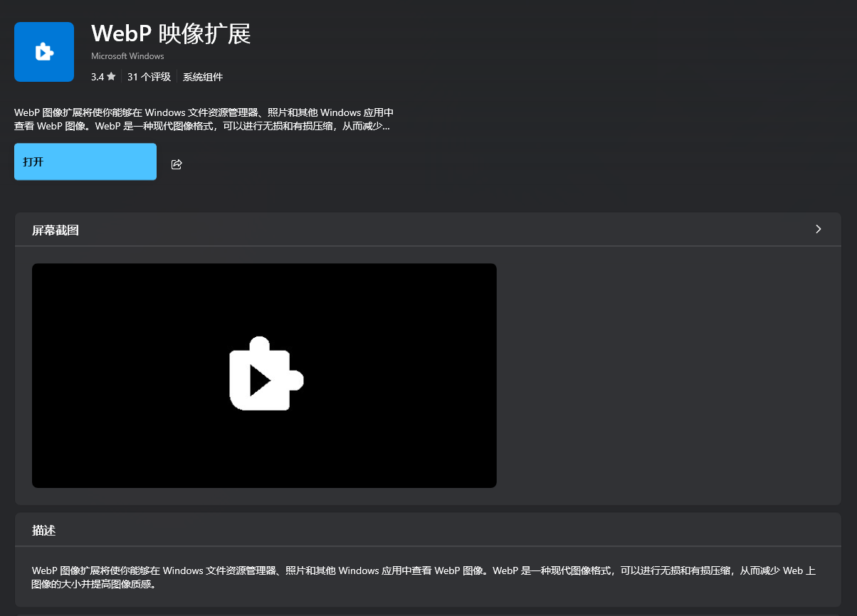The height and width of the screenshot is (616, 857).
Task: Click the 3.4 star rating
Action: tap(103, 77)
